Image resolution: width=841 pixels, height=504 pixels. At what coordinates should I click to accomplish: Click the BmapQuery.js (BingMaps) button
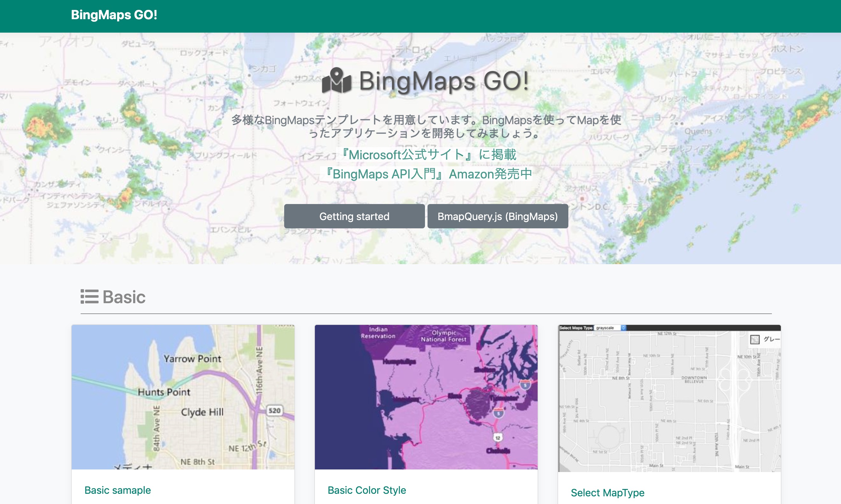point(498,216)
